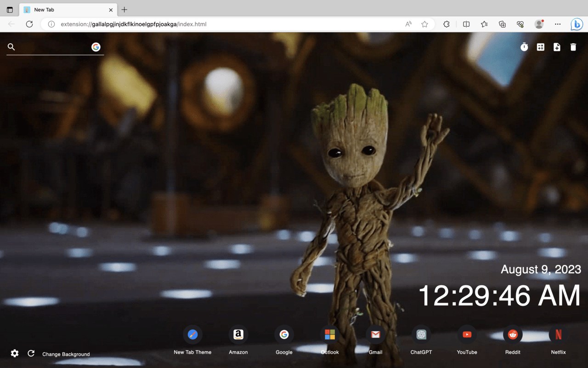The image size is (588, 368).
Task: Click the add note icon
Action: click(557, 47)
